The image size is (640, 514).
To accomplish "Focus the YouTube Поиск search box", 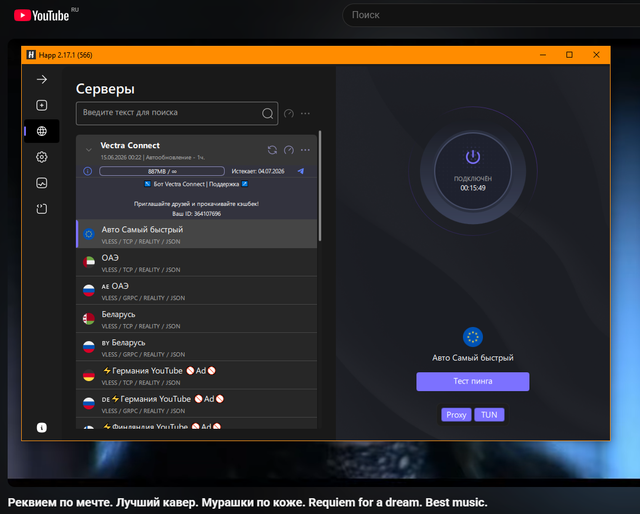I will click(490, 15).
